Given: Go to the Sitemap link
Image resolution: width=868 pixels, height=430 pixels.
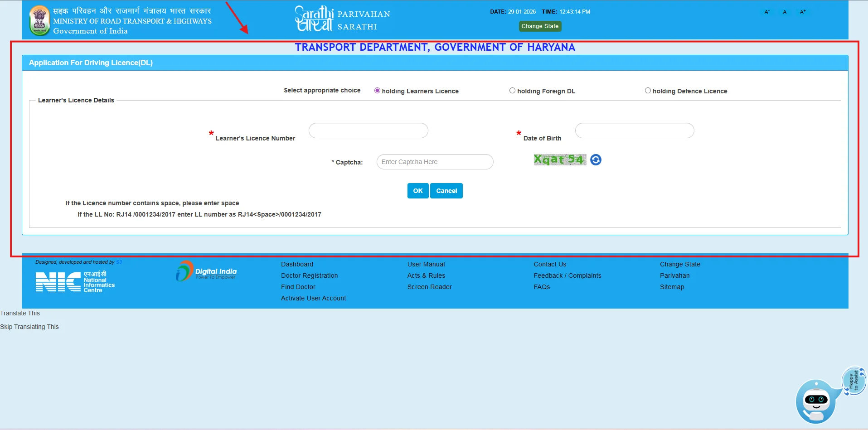Looking at the screenshot, I should [x=672, y=287].
